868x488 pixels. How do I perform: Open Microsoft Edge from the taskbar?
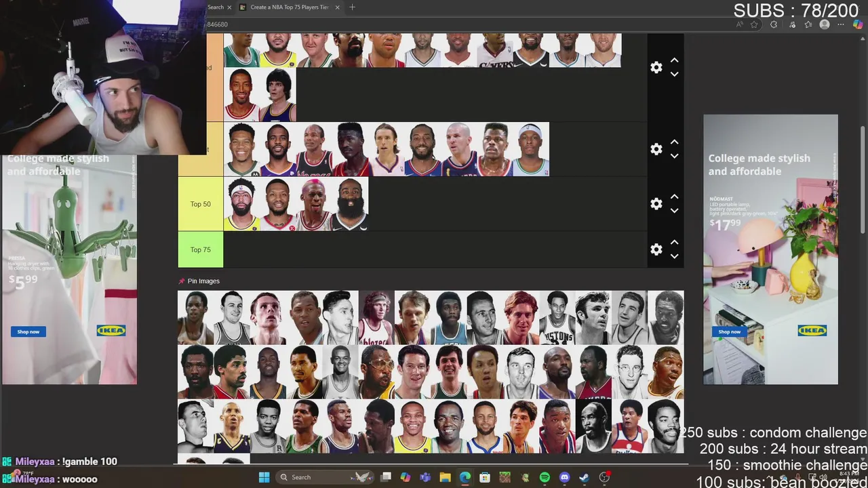point(465,477)
